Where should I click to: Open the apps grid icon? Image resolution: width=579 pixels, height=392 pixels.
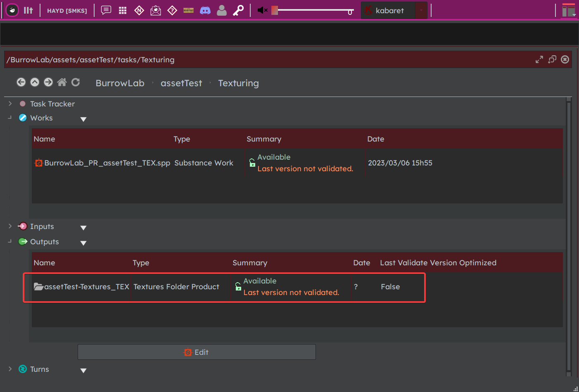123,10
